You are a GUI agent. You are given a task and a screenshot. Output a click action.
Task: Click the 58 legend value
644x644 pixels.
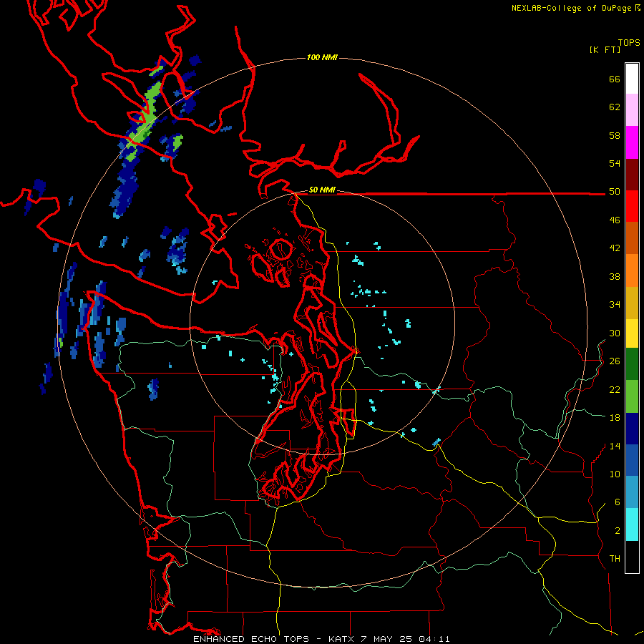click(615, 135)
